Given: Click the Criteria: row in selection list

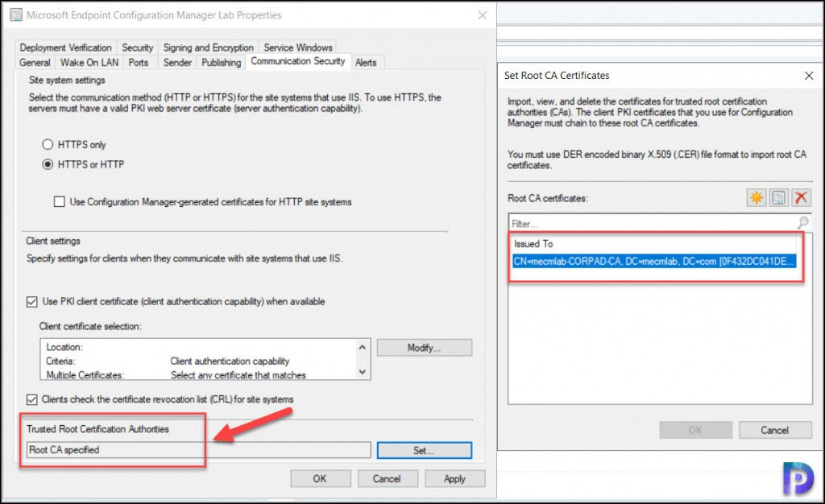Looking at the screenshot, I should pyautogui.click(x=199, y=361).
